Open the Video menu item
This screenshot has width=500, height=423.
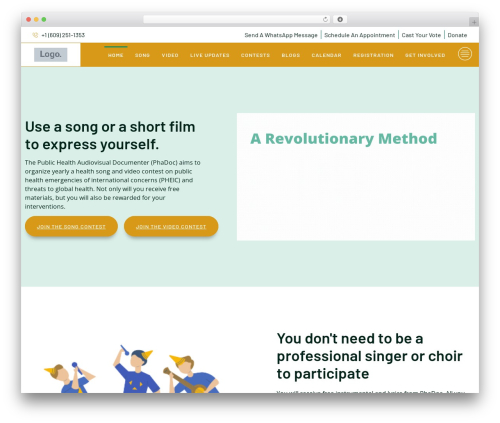point(170,55)
